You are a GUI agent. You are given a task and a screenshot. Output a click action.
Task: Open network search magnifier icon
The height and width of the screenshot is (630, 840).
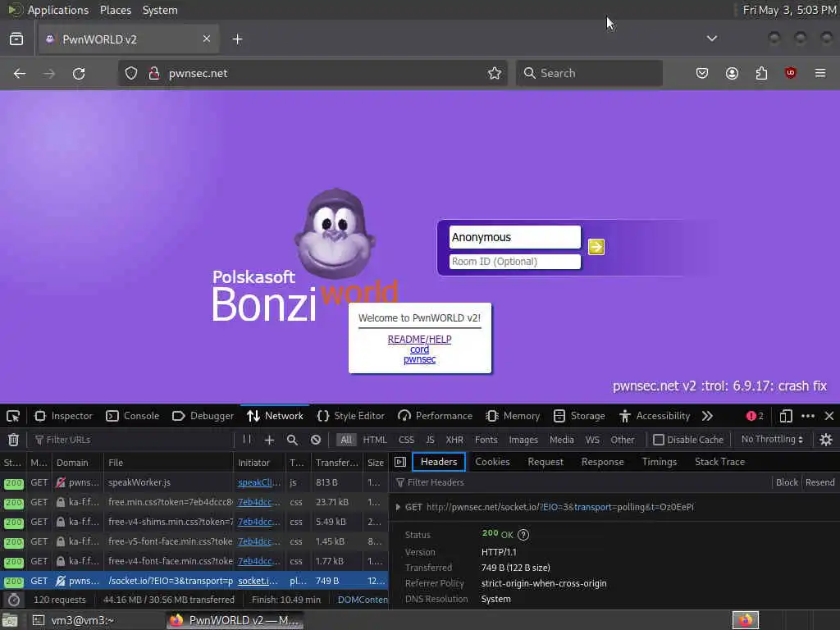pos(292,440)
